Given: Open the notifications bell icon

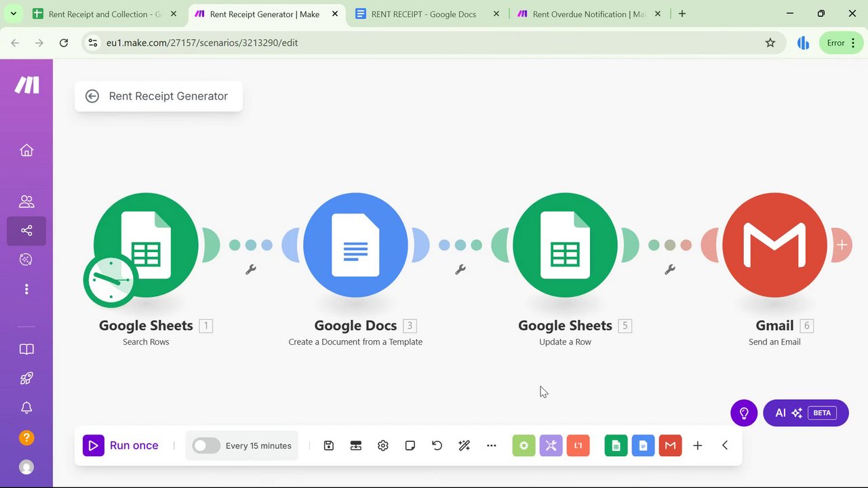Looking at the screenshot, I should coord(26,407).
